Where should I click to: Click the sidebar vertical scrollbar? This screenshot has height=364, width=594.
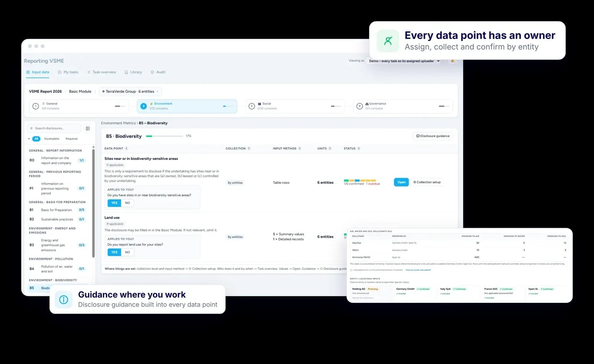point(94,203)
